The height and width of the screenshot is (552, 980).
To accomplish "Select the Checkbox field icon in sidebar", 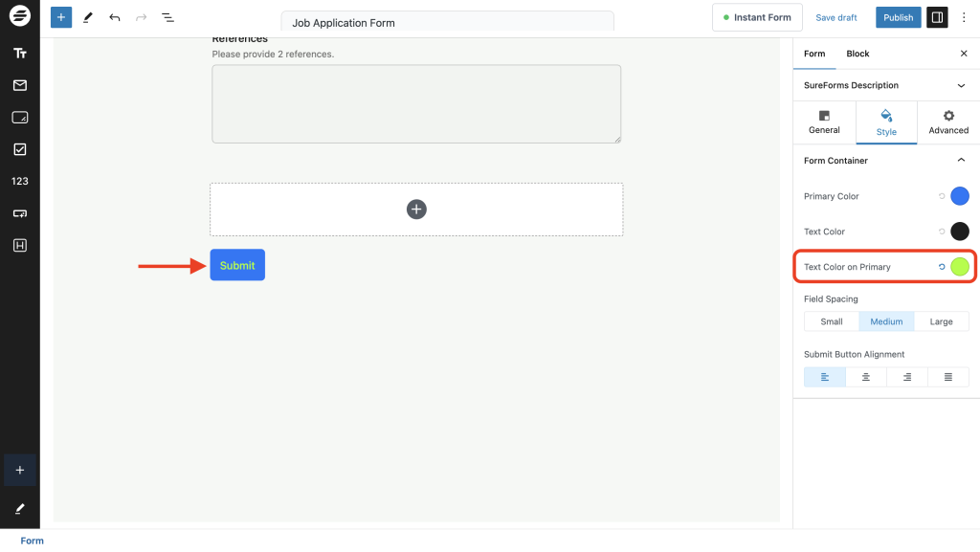I will 20,148.
